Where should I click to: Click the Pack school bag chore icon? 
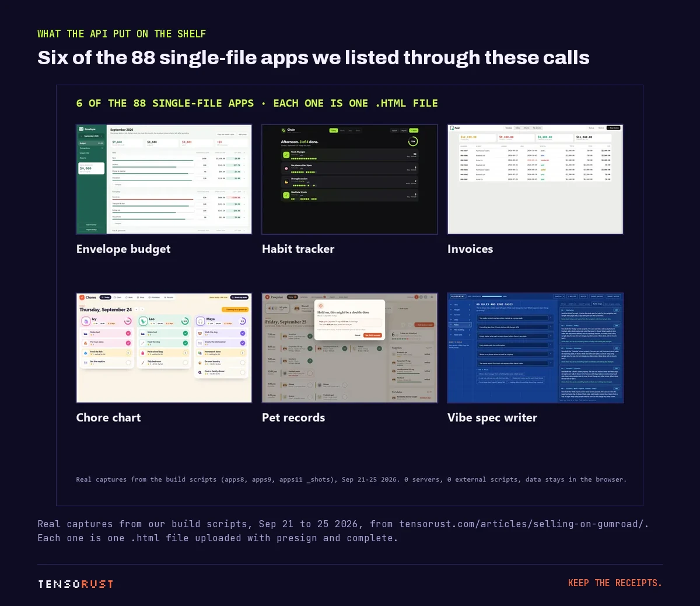click(x=143, y=353)
